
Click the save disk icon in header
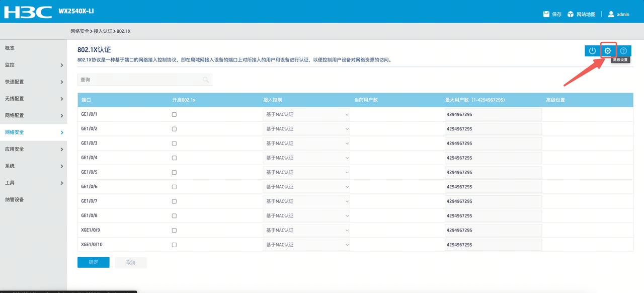(x=546, y=14)
